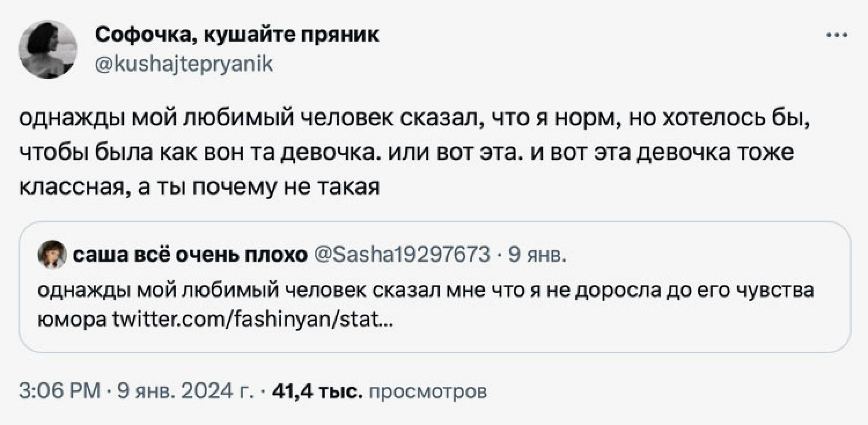868x425 pixels.
Task: Click the "41,4 тыс." view count
Action: 317,393
